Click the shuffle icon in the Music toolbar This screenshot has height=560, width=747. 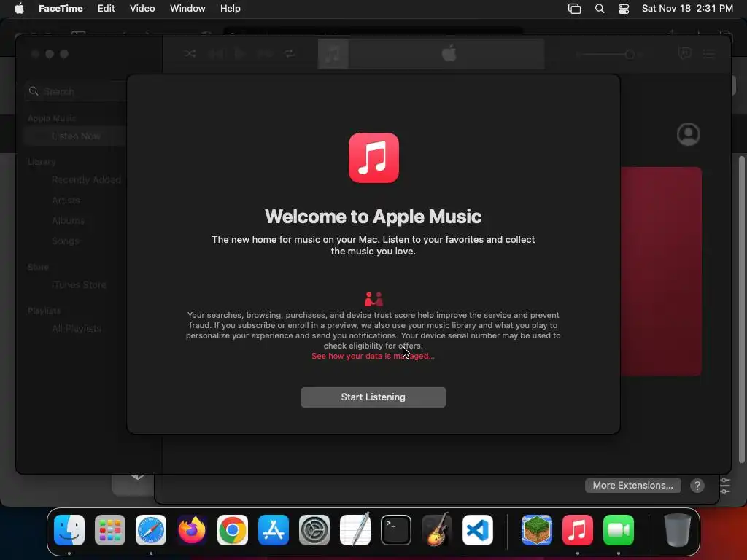click(x=190, y=54)
